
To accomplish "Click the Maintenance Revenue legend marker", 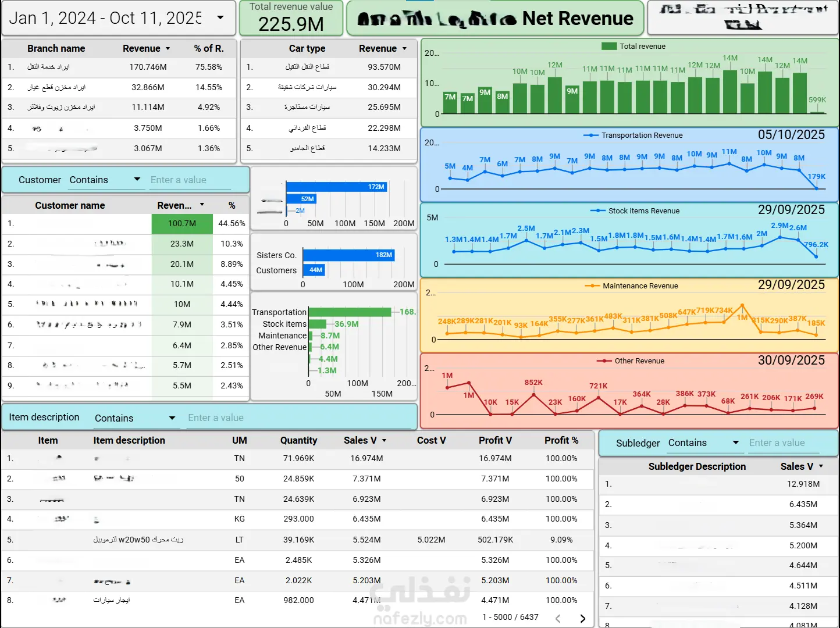I will pyautogui.click(x=592, y=286).
